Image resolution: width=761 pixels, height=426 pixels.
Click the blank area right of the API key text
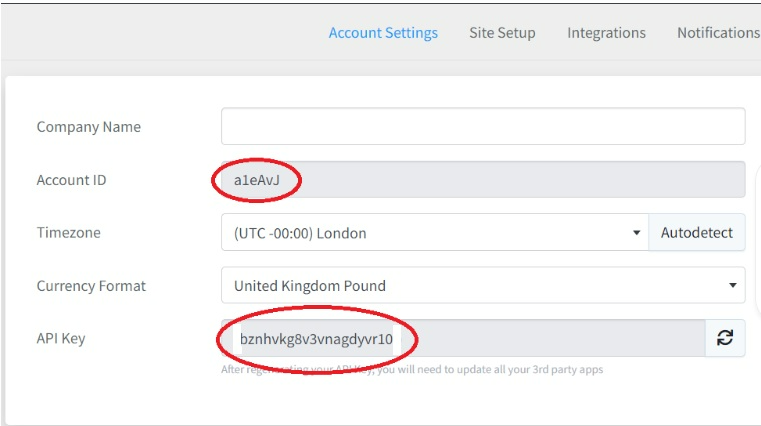pos(560,338)
